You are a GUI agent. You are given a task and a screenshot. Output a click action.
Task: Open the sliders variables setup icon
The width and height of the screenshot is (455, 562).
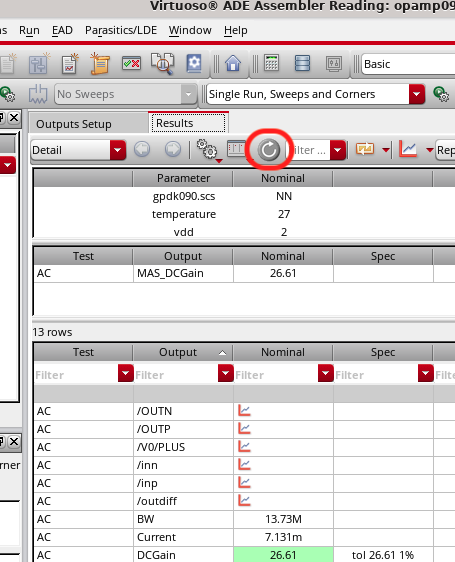pyautogui.click(x=38, y=64)
